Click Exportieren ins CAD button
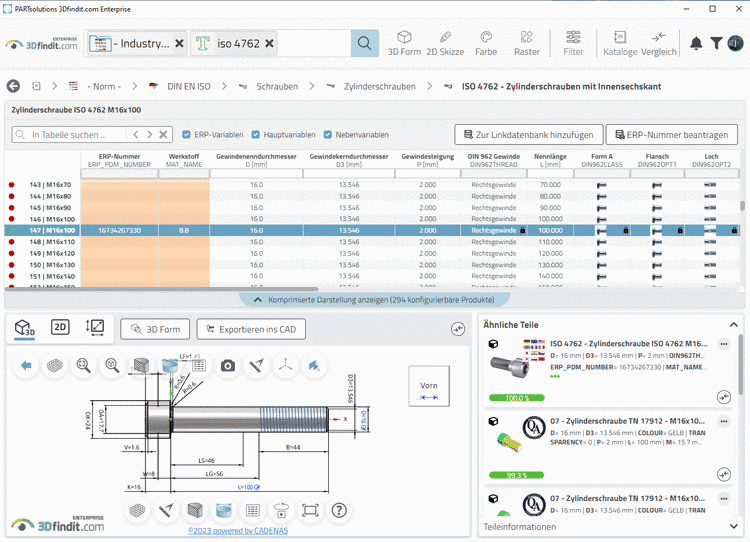 pyautogui.click(x=251, y=329)
